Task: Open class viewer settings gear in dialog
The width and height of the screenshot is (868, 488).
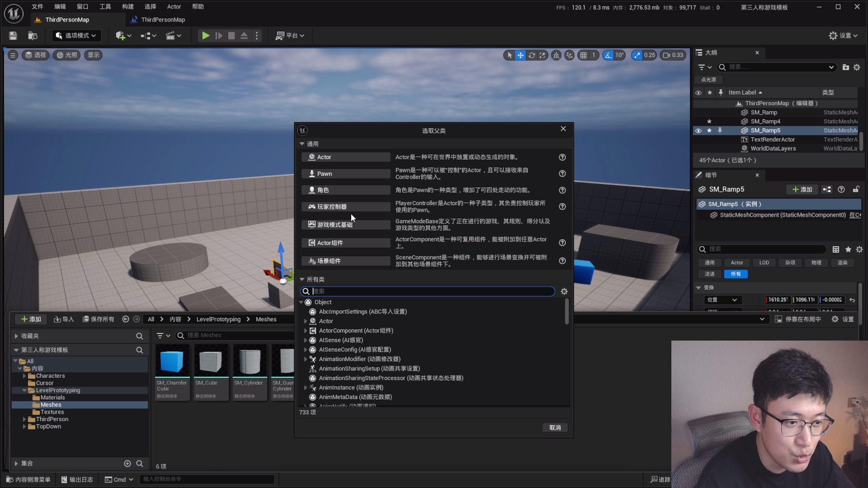Action: [564, 292]
